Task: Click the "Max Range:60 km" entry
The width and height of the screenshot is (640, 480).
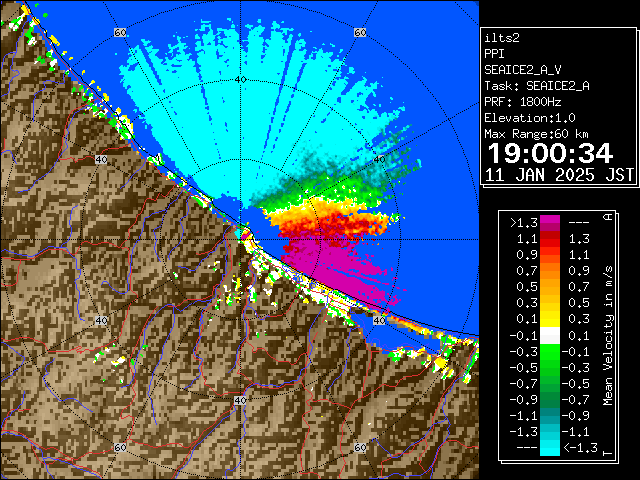Action: point(536,134)
